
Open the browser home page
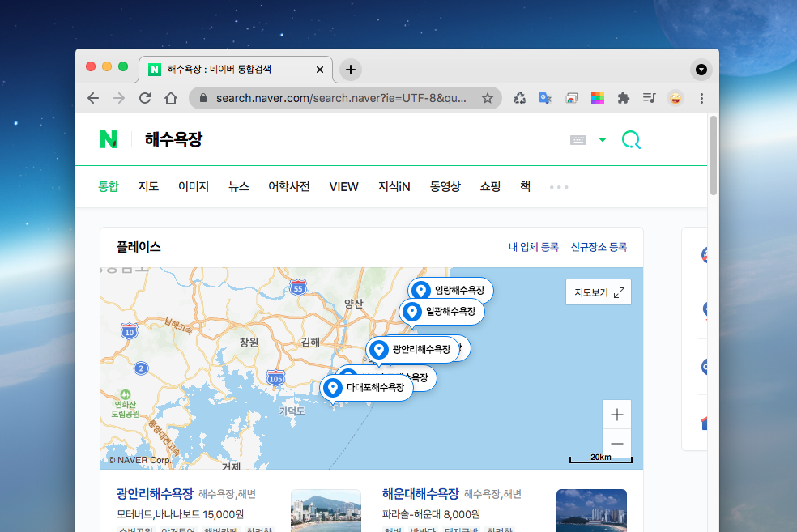tap(171, 98)
